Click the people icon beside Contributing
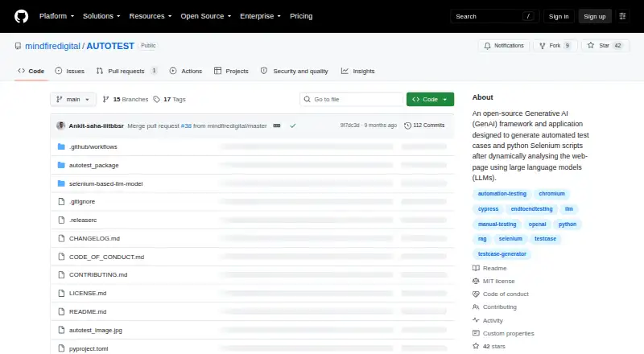The image size is (644, 354). point(476,307)
